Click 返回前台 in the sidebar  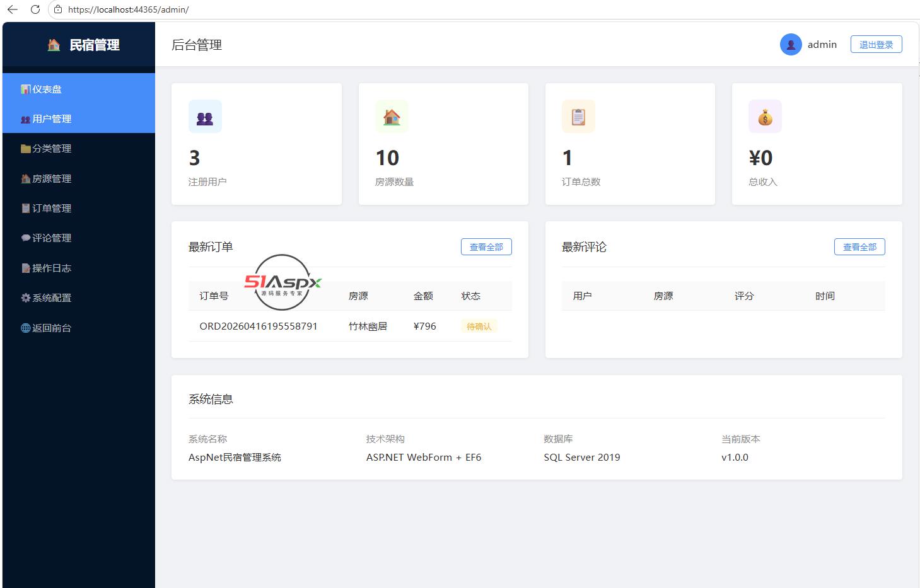pyautogui.click(x=79, y=328)
